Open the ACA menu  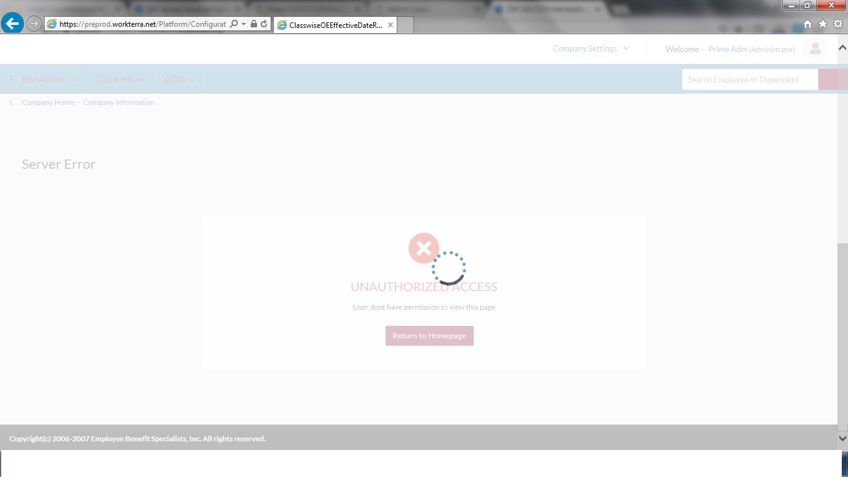pos(179,79)
